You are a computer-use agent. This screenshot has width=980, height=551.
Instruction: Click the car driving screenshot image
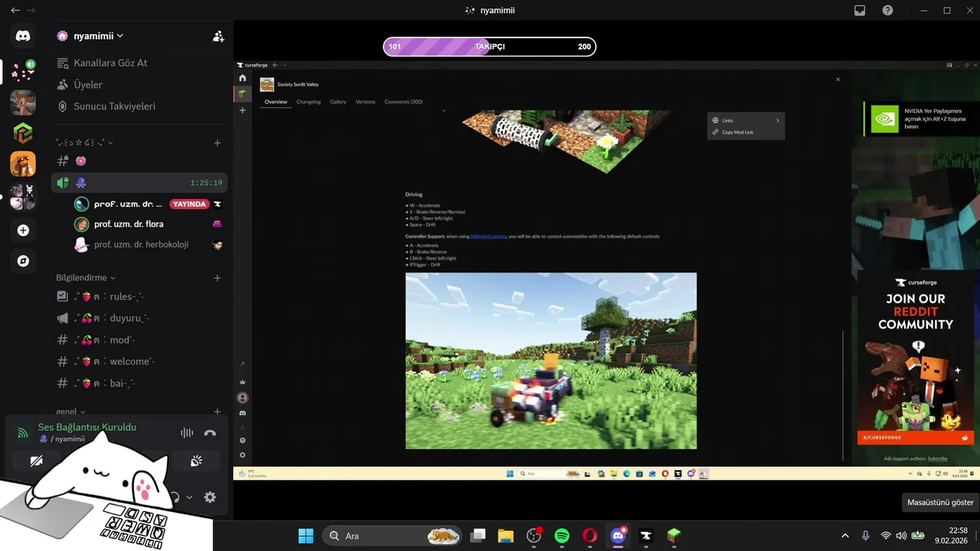(551, 360)
